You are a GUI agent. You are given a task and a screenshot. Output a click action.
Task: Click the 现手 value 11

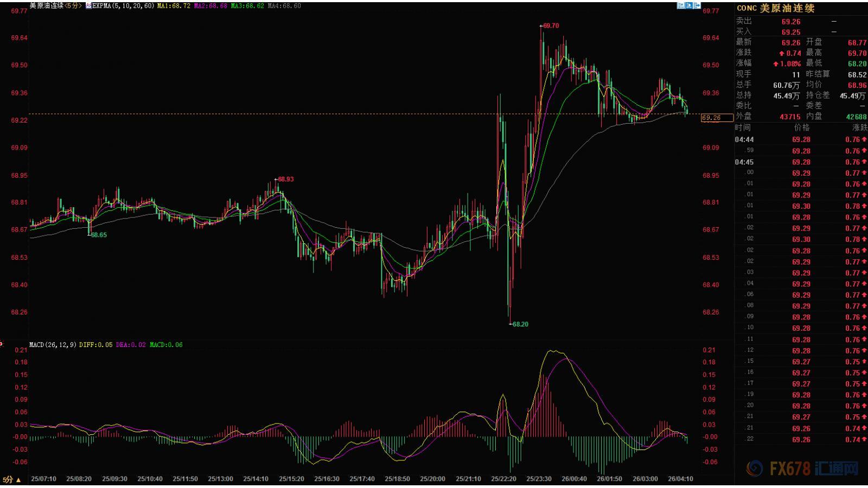796,75
